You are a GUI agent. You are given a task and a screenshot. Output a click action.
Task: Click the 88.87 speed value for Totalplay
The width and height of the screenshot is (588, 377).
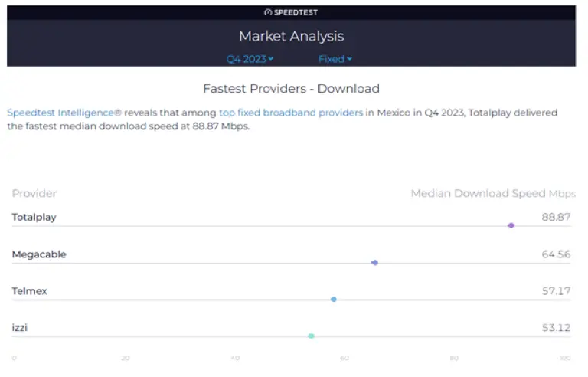coord(556,218)
